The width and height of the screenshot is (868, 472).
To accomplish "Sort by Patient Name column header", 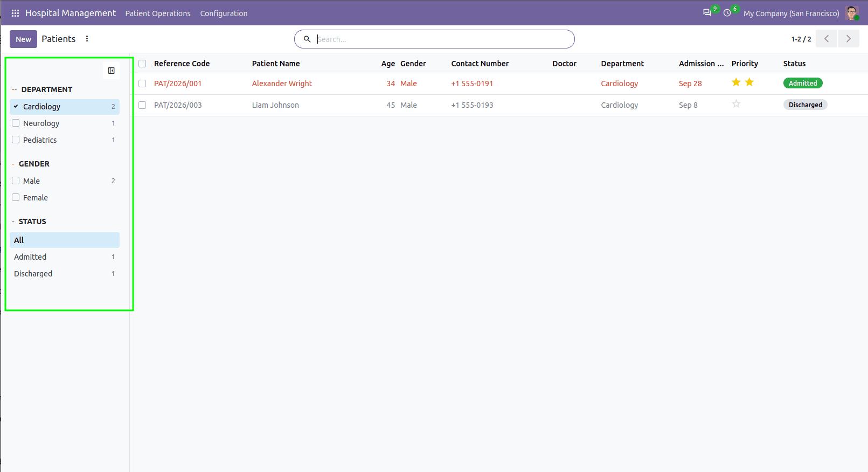I will [276, 64].
